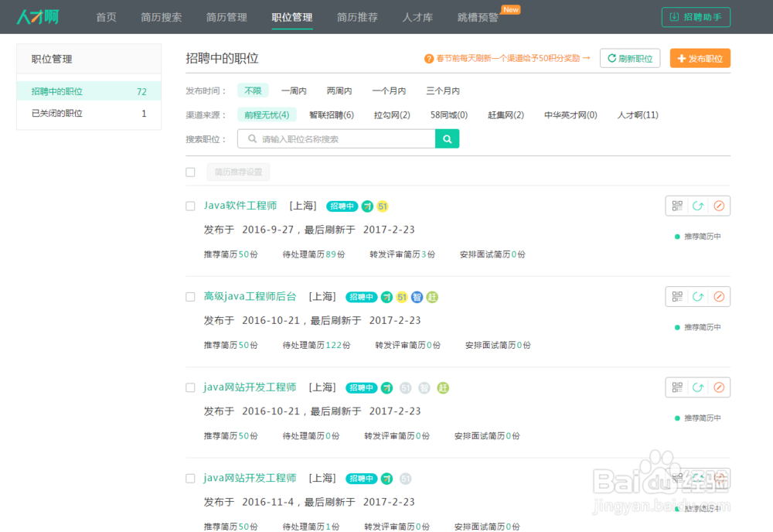Screen dimensions: 773x532
Task: Select 已关闭的职位 in the left sidebar
Action: (57, 114)
